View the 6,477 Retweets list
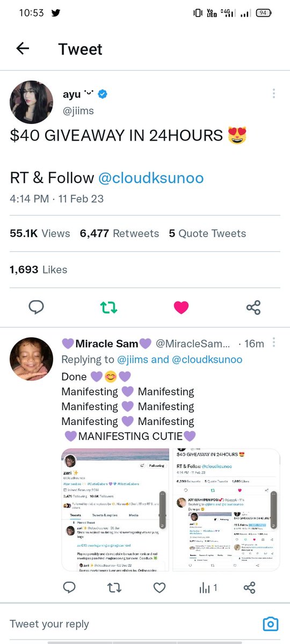The height and width of the screenshot is (644, 290). 119,233
